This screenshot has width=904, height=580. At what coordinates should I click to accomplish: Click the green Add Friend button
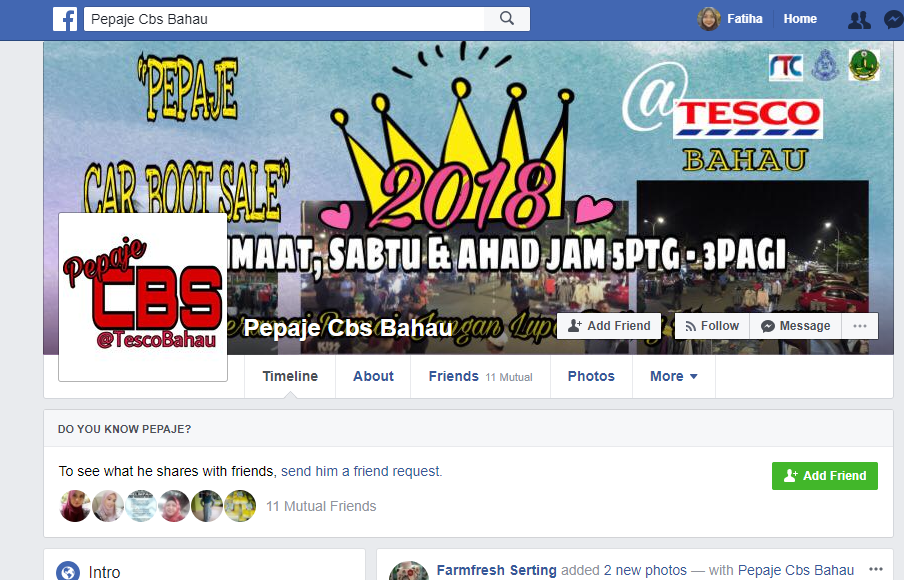[x=824, y=476]
